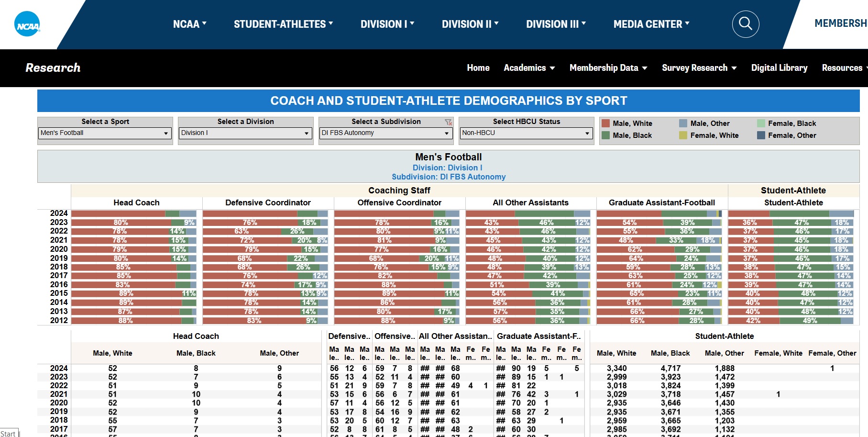Open the Division I menu
The height and width of the screenshot is (437, 868).
click(387, 24)
